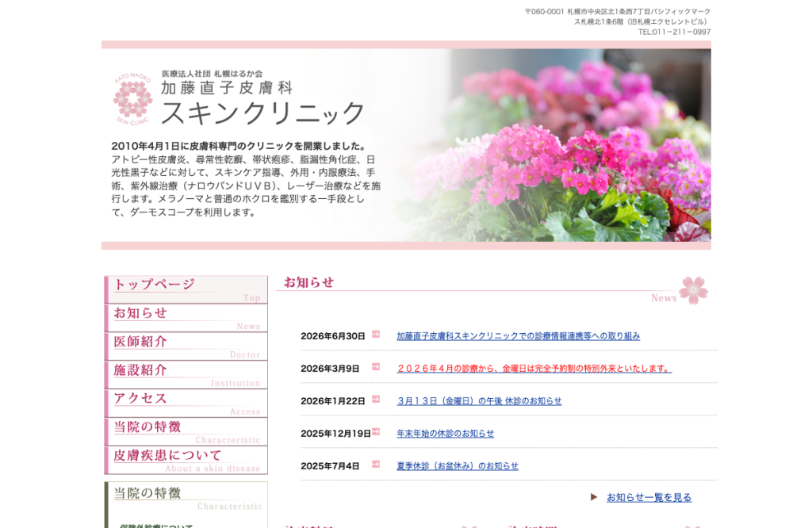Image resolution: width=812 pixels, height=528 pixels.
Task: Open the アクセス Access menu item
Action: click(186, 404)
